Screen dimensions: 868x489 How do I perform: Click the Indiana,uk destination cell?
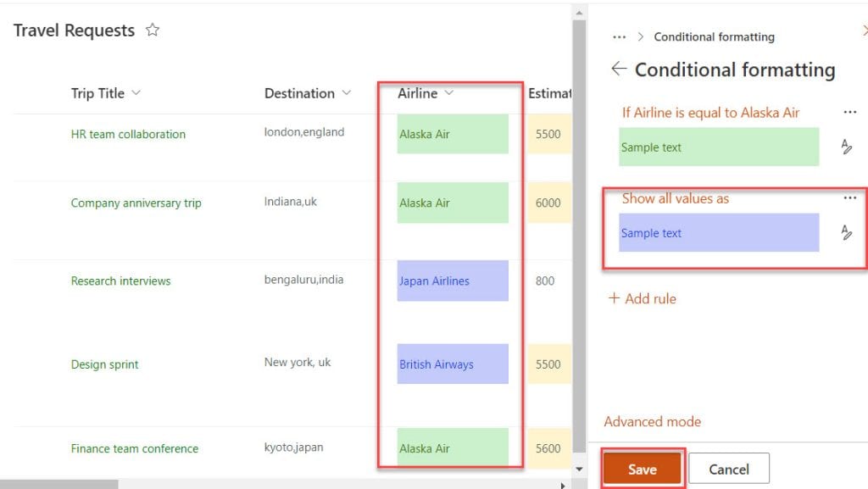click(290, 202)
